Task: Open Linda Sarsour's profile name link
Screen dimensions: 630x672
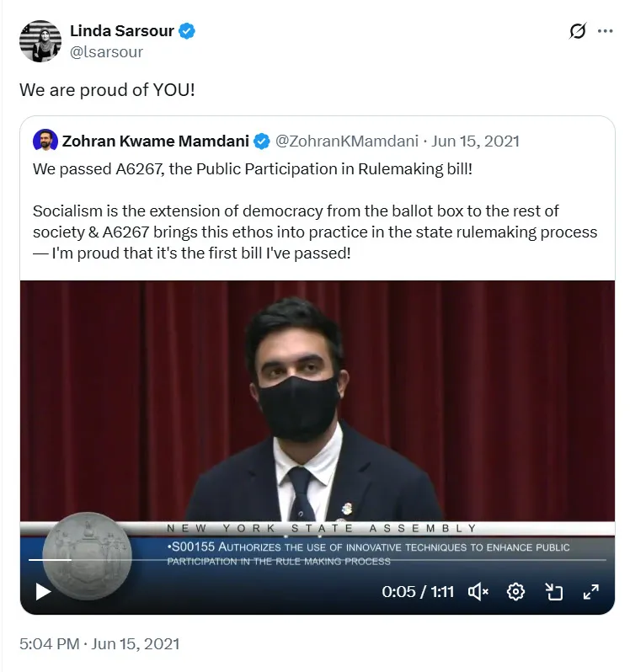Action: (x=121, y=31)
